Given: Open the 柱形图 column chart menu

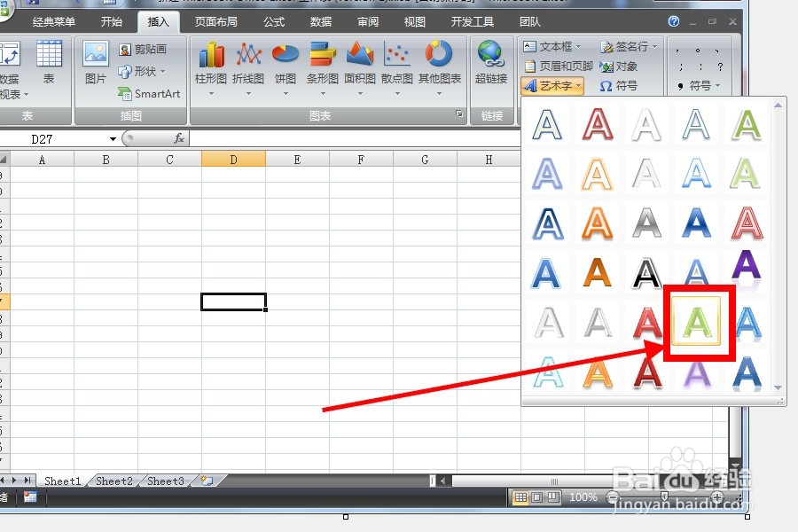Looking at the screenshot, I should [211, 69].
